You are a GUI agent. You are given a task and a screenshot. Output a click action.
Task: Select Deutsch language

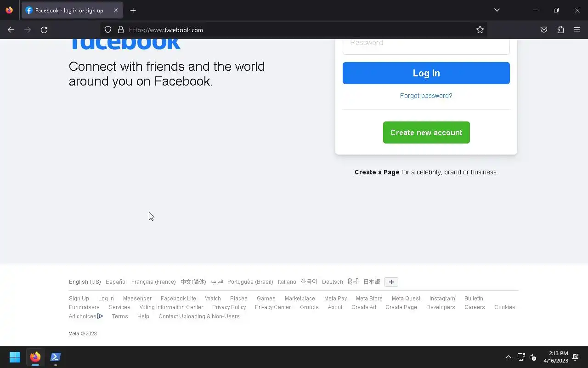pos(333,282)
